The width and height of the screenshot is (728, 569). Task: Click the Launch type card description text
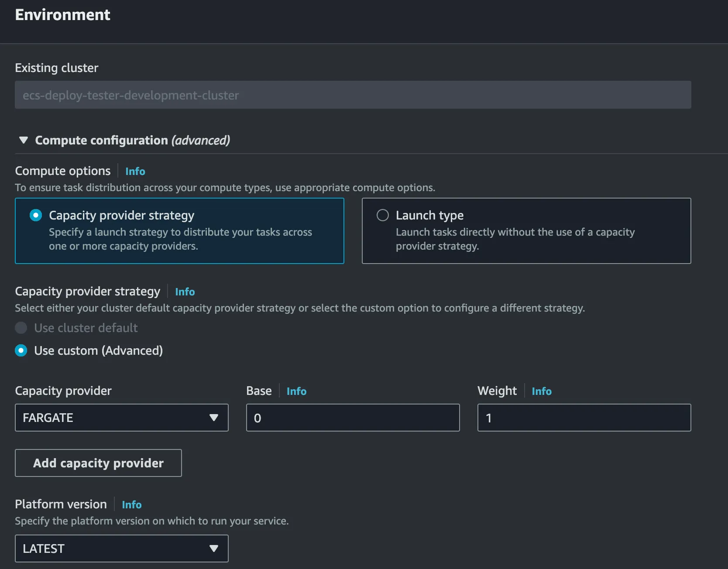515,239
